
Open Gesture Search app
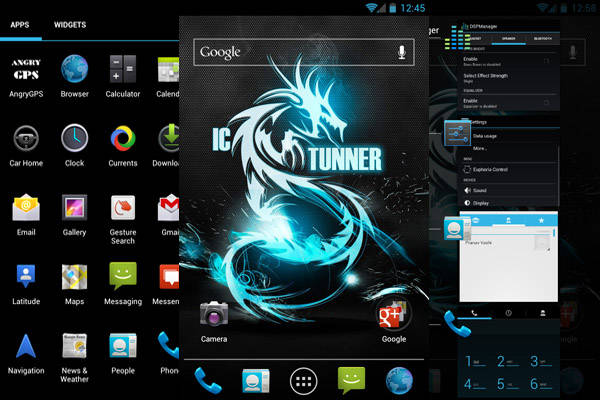[x=123, y=220]
